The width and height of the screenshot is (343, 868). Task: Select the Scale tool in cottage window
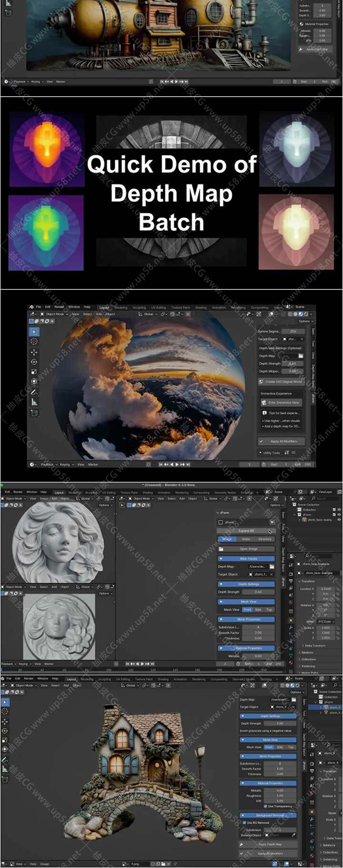point(5,741)
